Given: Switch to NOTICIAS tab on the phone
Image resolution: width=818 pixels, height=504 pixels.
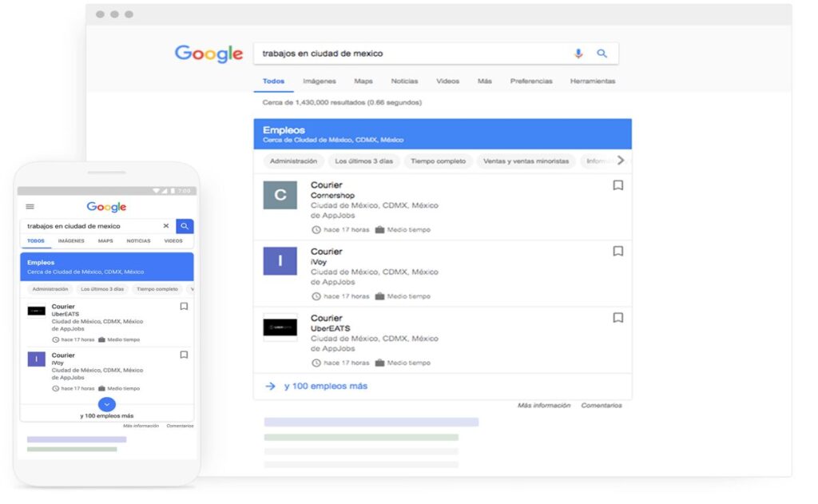Looking at the screenshot, I should point(138,241).
